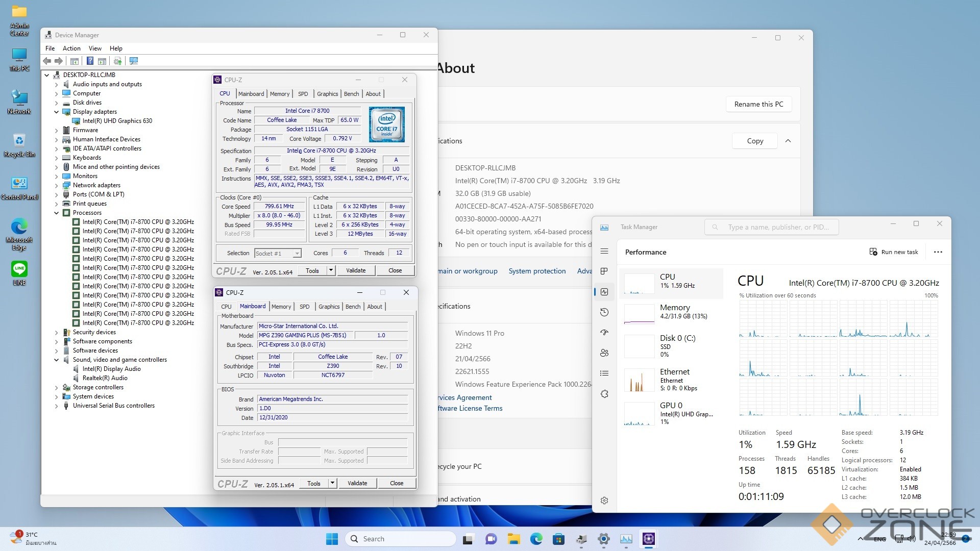Image resolution: width=980 pixels, height=551 pixels.
Task: Switch to Memory tab in top CPU-Z
Action: 280,94
